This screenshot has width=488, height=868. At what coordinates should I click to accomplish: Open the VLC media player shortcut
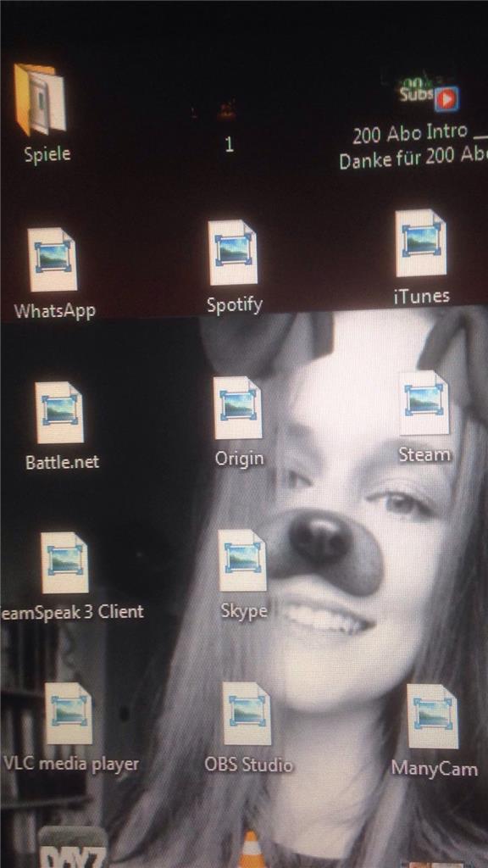(69, 714)
